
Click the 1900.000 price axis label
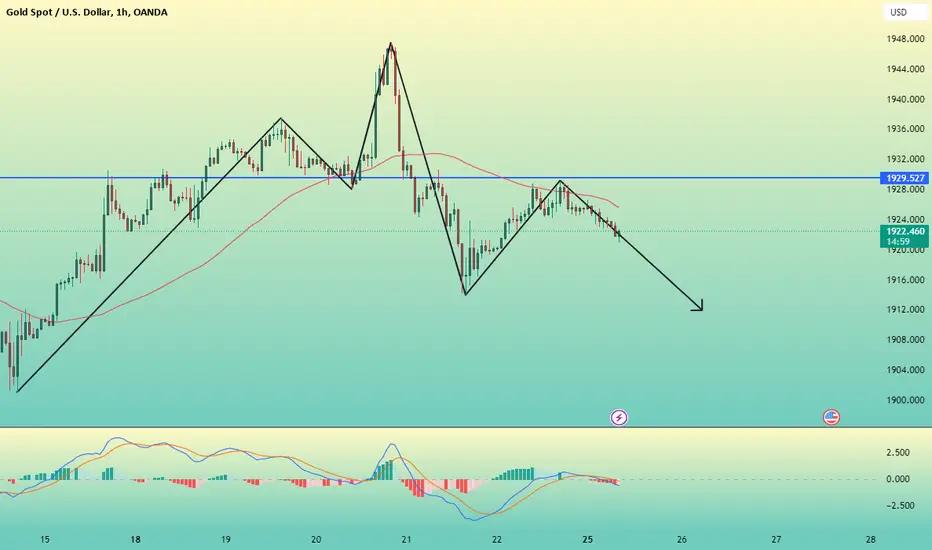pyautogui.click(x=905, y=400)
